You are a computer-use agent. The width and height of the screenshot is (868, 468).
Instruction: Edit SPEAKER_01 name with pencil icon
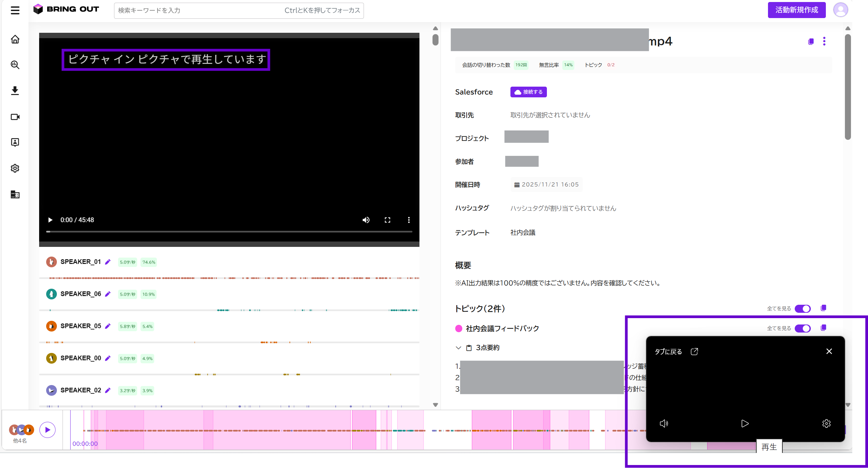pyautogui.click(x=108, y=262)
